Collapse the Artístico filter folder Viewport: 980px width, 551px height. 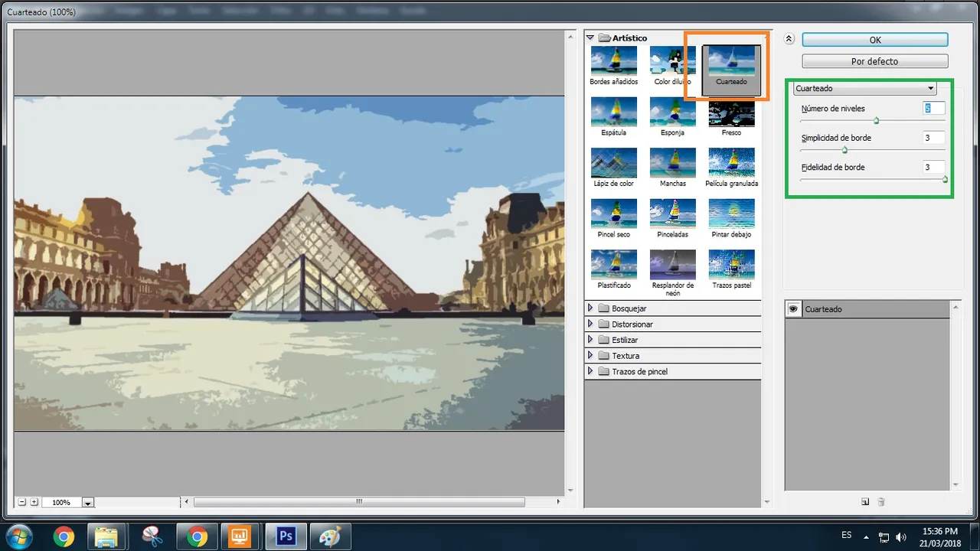pos(590,37)
